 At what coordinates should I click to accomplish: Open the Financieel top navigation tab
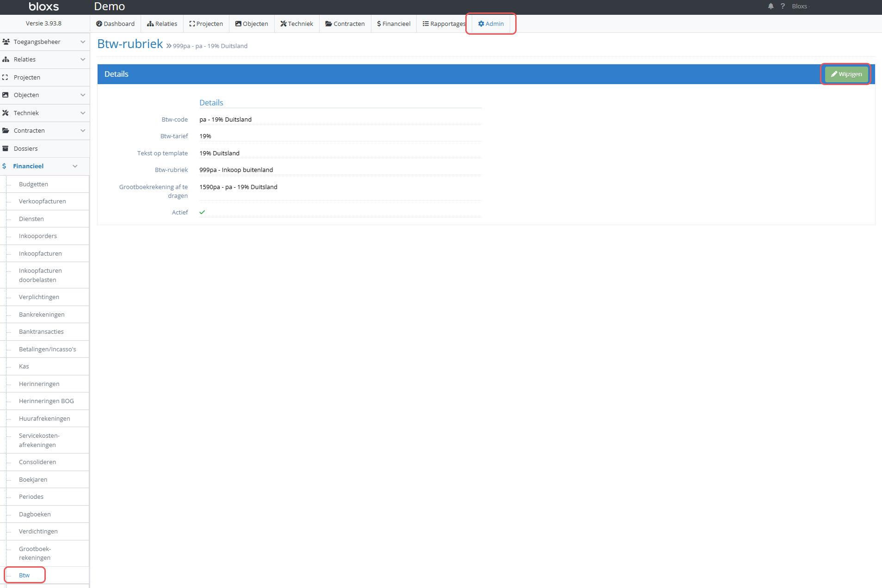pos(394,24)
